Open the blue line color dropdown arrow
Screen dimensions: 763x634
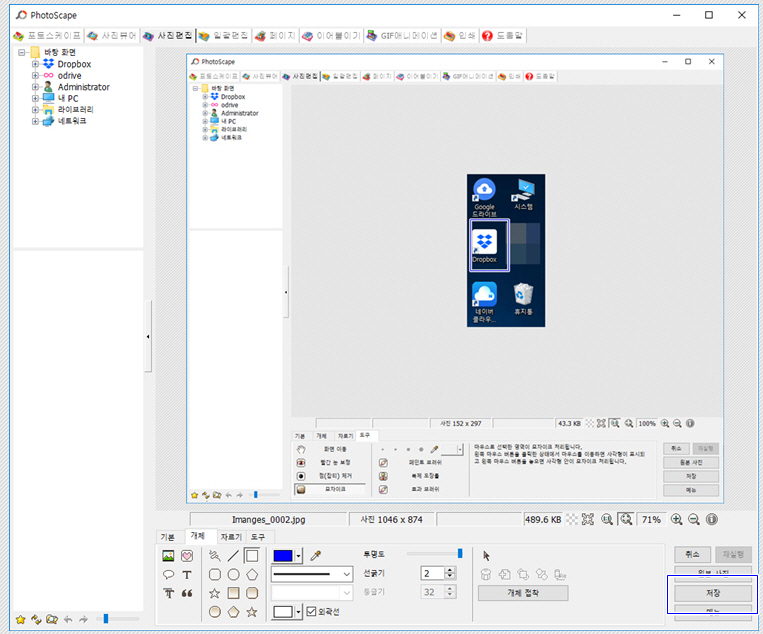click(298, 556)
